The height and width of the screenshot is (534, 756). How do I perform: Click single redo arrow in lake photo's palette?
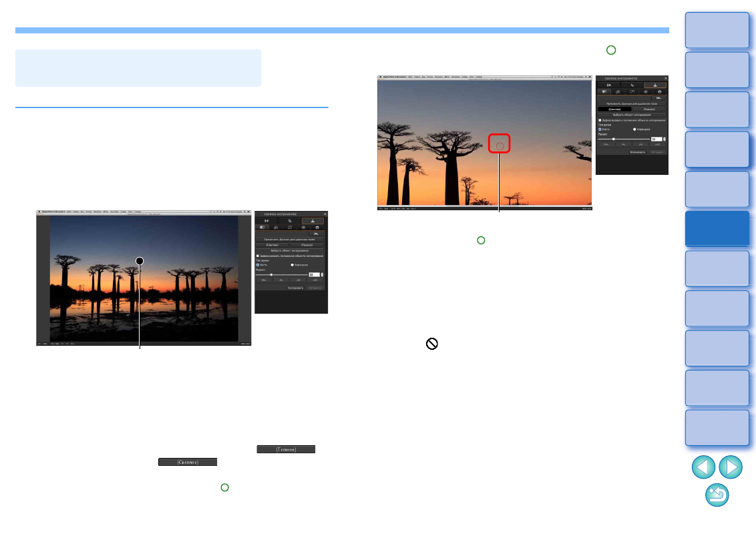pos(299,280)
